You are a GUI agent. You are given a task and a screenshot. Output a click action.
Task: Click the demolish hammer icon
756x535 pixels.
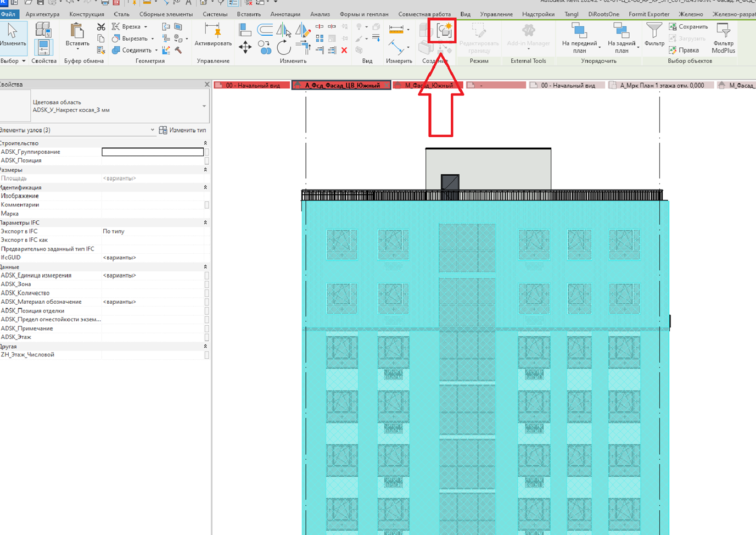(178, 50)
